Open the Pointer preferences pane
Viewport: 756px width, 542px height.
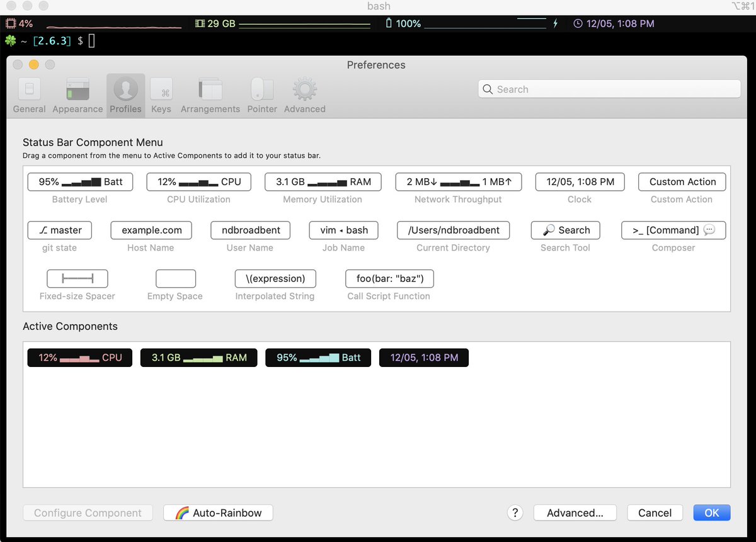[261, 94]
